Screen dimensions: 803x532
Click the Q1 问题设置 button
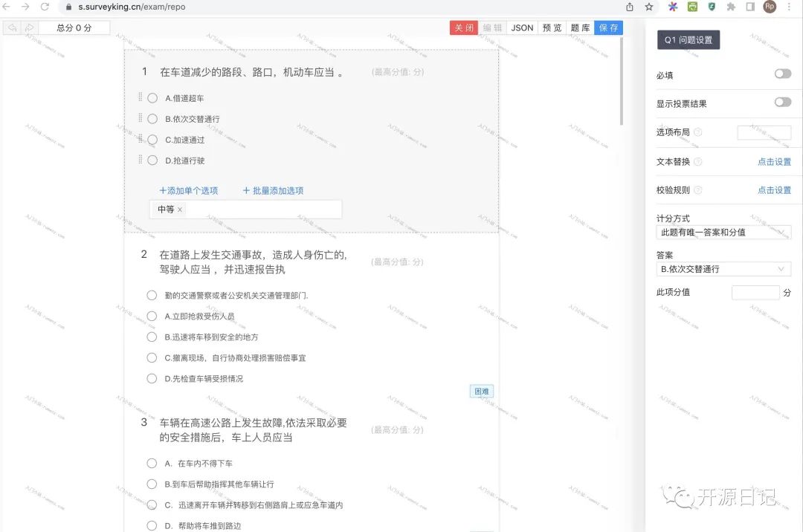[x=688, y=40]
